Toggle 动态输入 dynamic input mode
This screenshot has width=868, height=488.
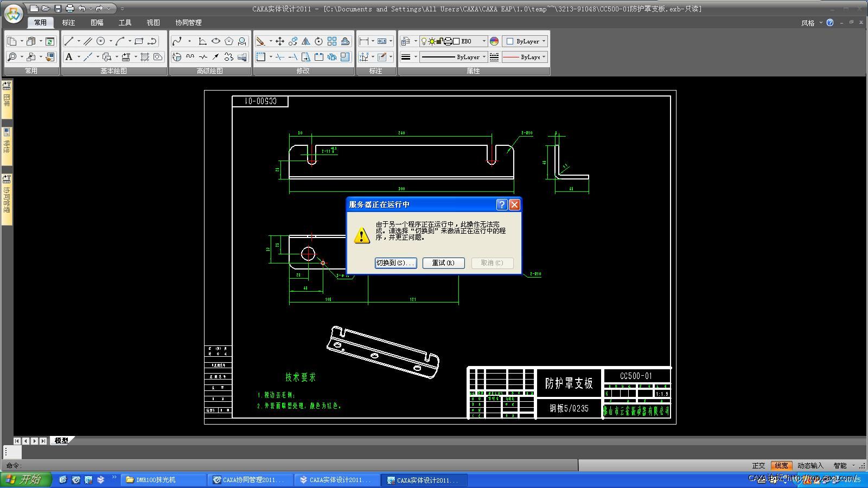point(810,466)
